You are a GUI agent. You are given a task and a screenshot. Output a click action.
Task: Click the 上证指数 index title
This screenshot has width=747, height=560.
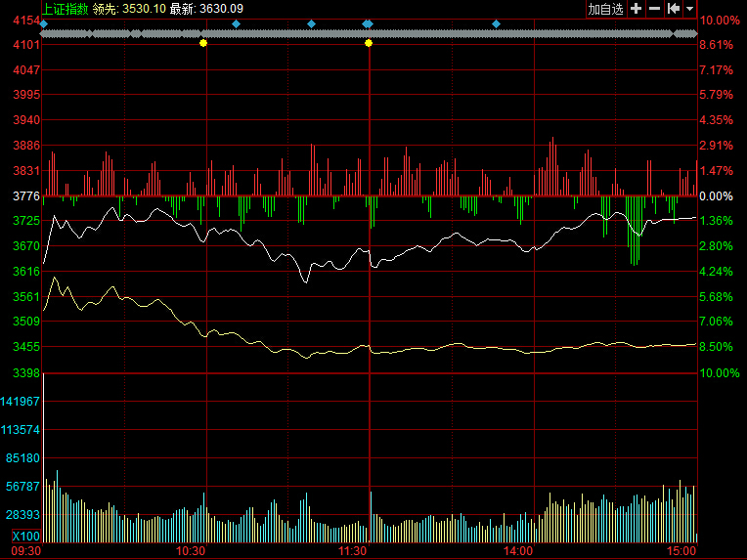tap(65, 9)
